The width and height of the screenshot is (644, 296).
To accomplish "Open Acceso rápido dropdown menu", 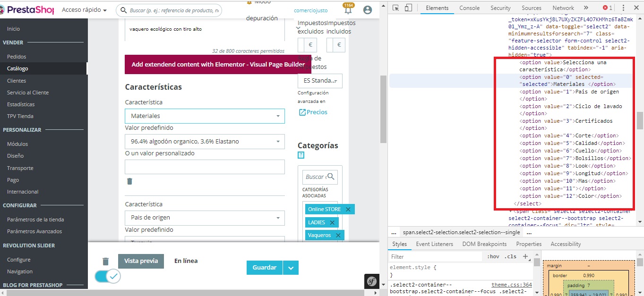I will tap(84, 10).
